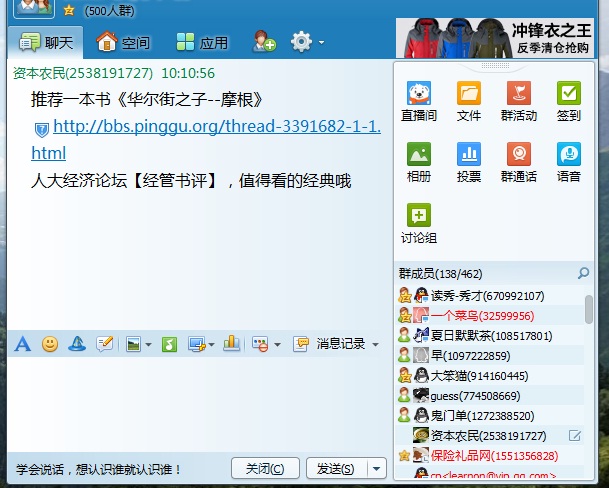Open the 相册 group album

pyautogui.click(x=419, y=162)
